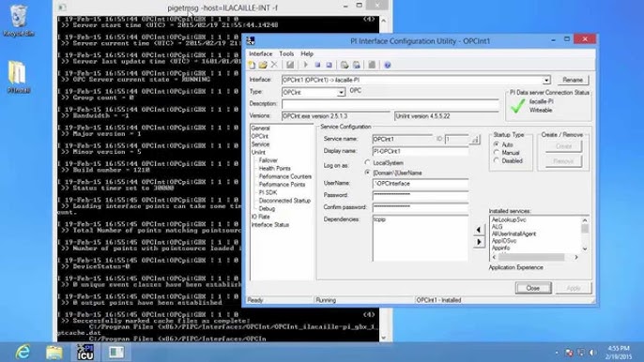Viewport: 644px width, 362px height.
Task: Select General in the left tree
Action: (260, 128)
